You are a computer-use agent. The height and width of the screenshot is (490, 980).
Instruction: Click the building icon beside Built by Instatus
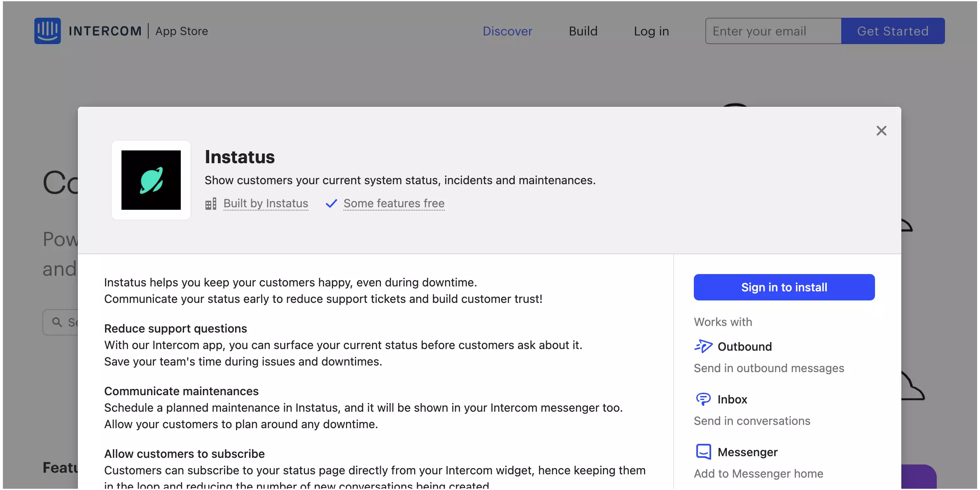211,204
